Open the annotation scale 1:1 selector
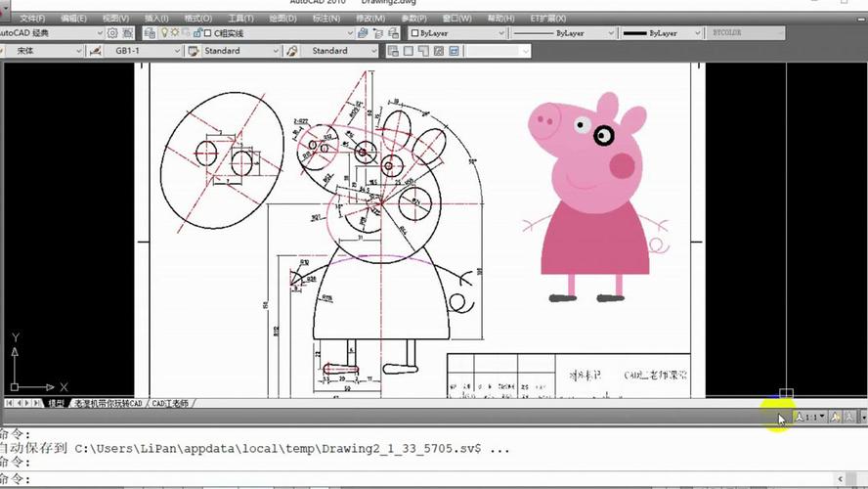The height and width of the screenshot is (489, 868). (x=810, y=417)
